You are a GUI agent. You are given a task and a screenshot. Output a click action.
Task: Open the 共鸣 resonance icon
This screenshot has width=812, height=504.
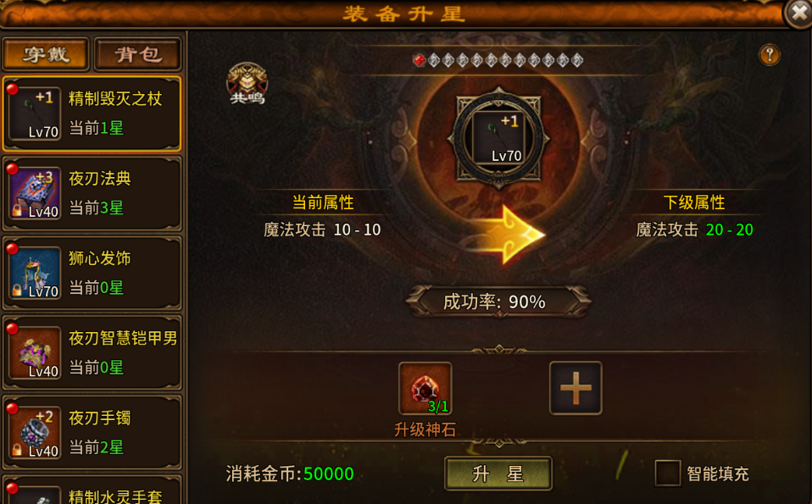point(247,84)
